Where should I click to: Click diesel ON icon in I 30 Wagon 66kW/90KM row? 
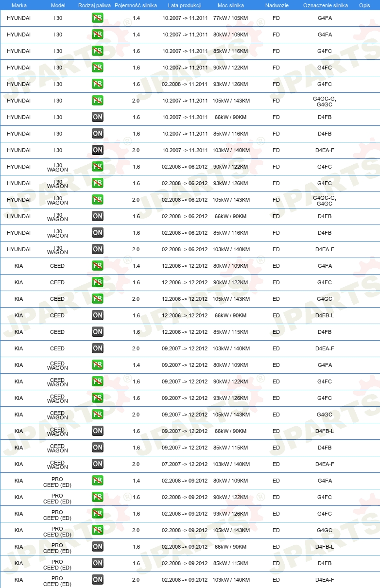tap(98, 217)
